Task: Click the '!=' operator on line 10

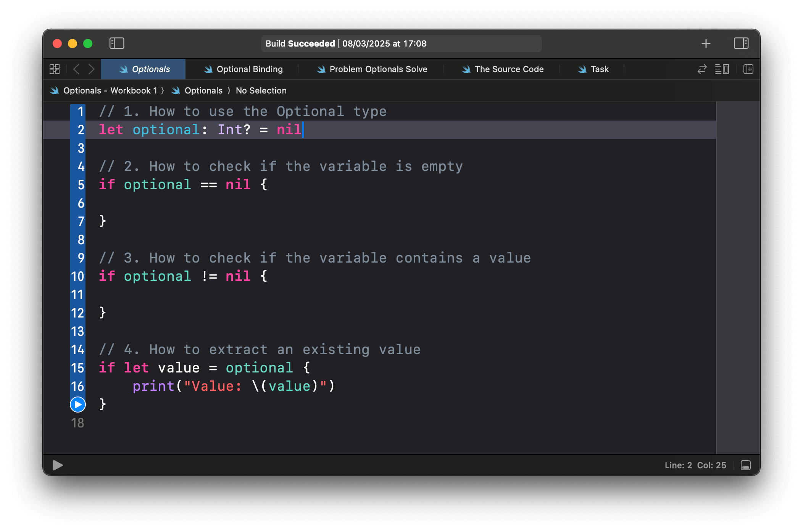Action: pos(210,276)
